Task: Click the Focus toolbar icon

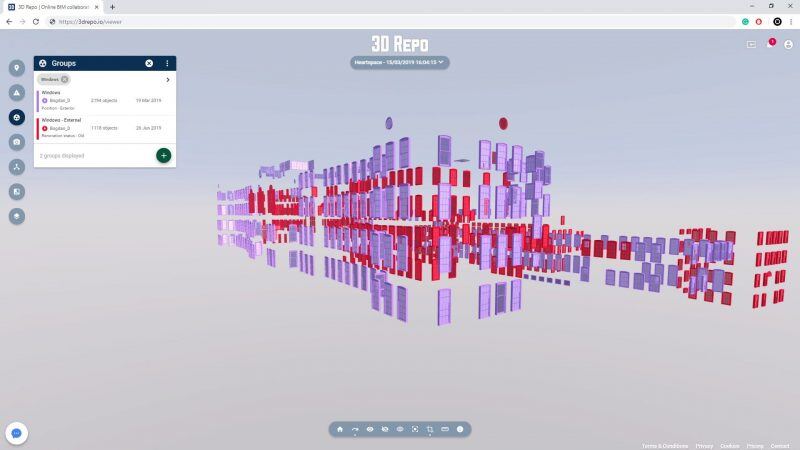Action: [415, 430]
